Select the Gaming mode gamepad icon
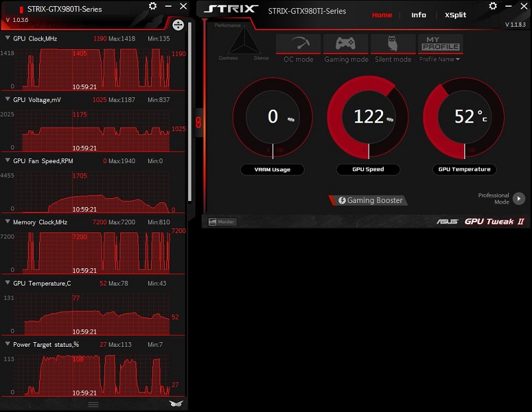Viewport: 532px width, 412px height. pyautogui.click(x=345, y=44)
